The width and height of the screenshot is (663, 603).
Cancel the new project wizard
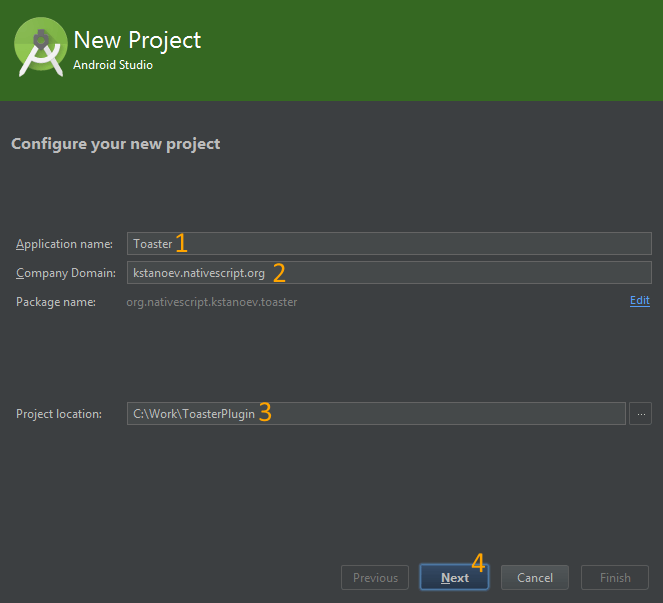535,577
